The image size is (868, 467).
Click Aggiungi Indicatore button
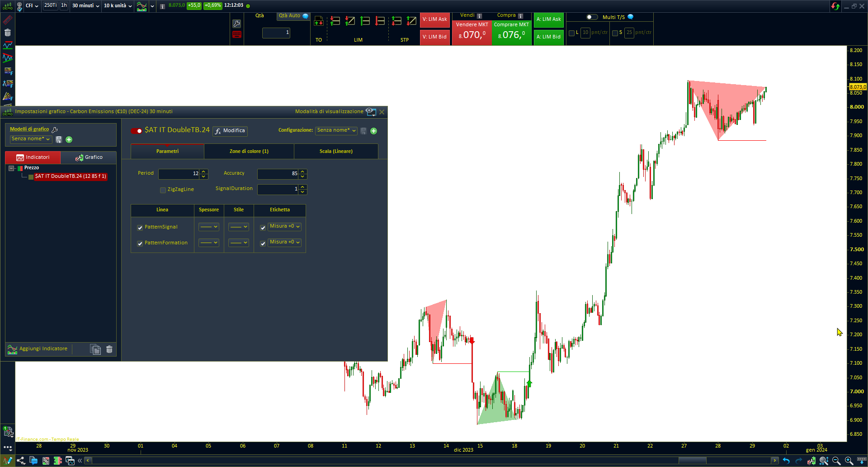38,349
